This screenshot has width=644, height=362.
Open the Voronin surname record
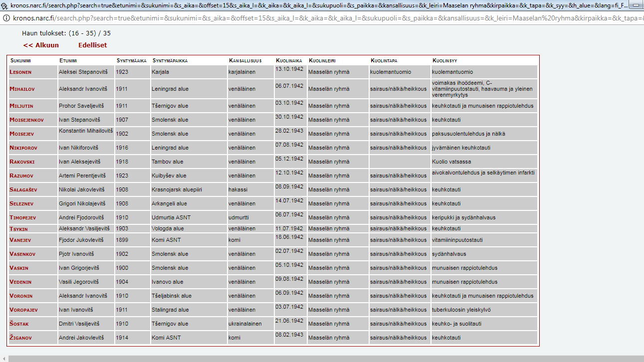pyautogui.click(x=21, y=296)
